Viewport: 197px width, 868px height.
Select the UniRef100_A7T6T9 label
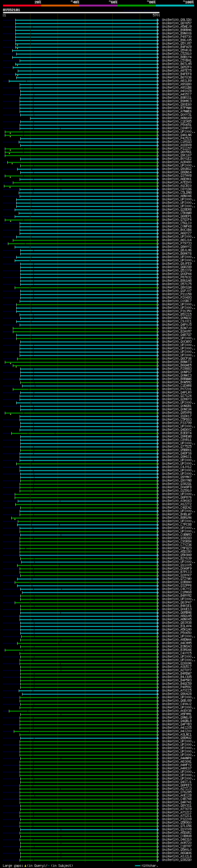pyautogui.click(x=176, y=809)
